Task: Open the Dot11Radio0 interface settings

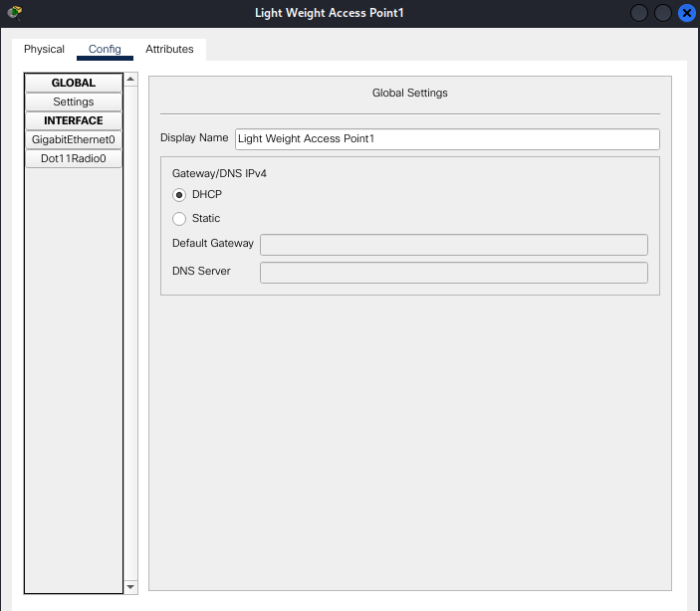Action: tap(74, 158)
